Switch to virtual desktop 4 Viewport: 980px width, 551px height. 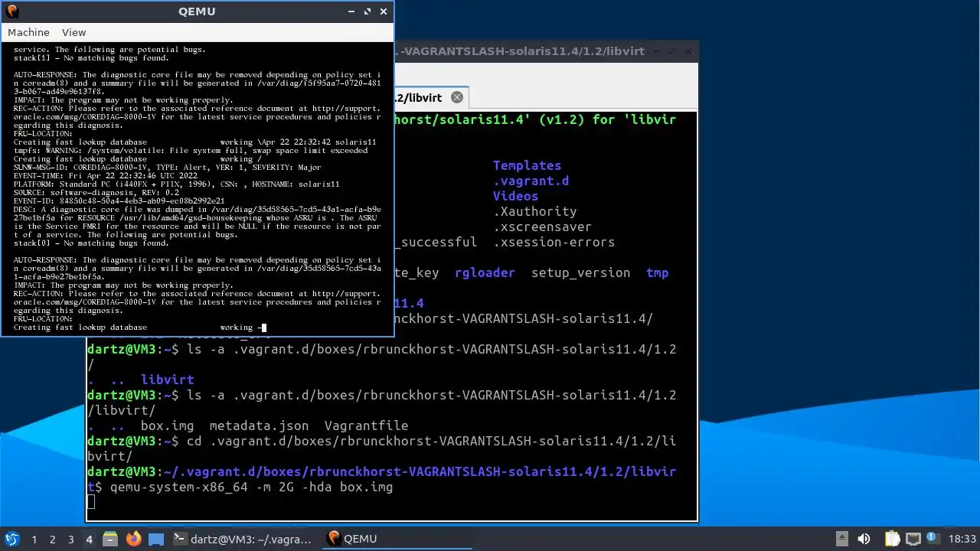[89, 539]
